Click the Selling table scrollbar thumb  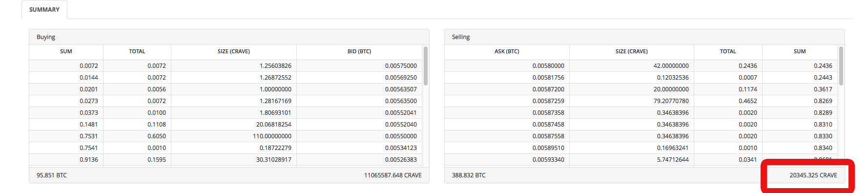[x=841, y=66]
